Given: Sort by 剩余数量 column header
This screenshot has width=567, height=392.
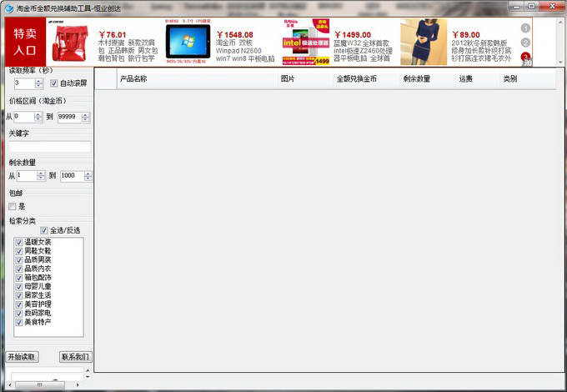Looking at the screenshot, I should 427,79.
